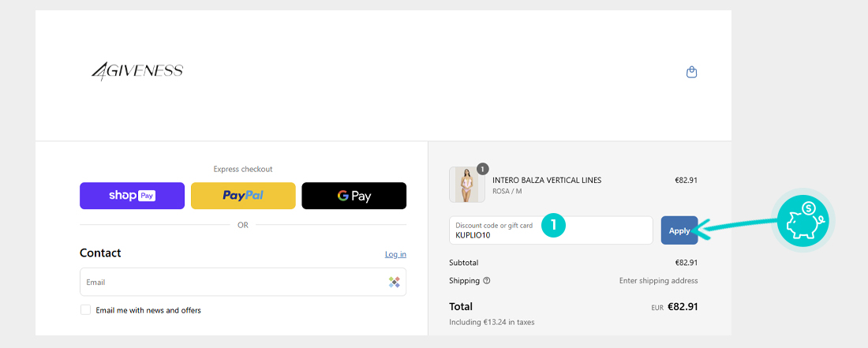Open the Log in link
The image size is (868, 348).
396,254
